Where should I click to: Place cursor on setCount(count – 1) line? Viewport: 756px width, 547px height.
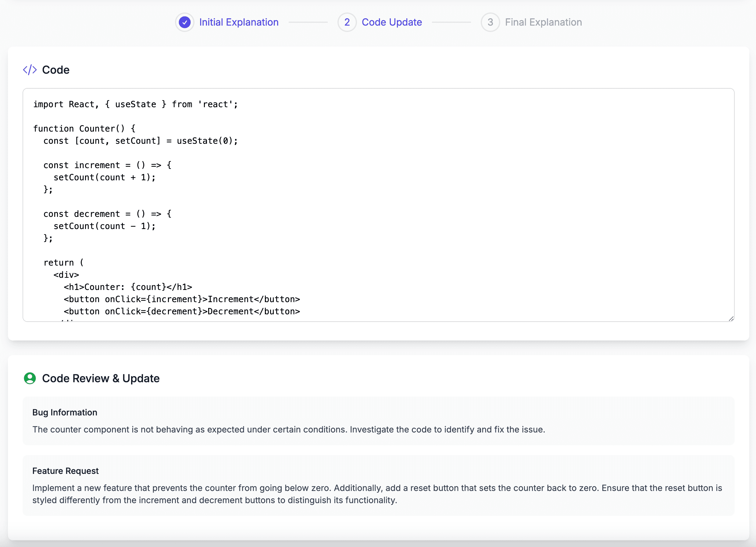pos(105,226)
